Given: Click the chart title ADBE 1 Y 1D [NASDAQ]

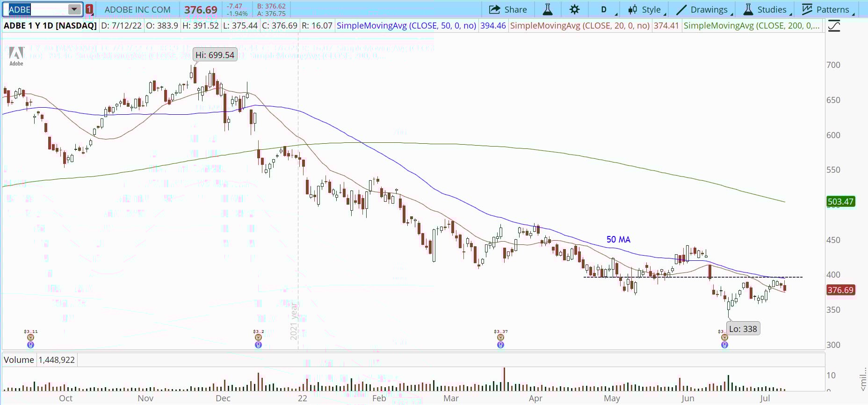Looking at the screenshot, I should pos(50,26).
